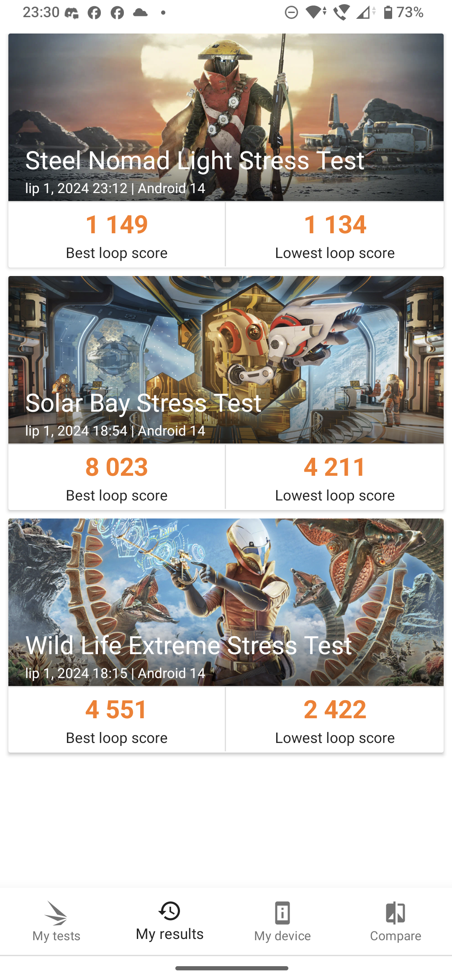Viewport: 452px width, 980px height.
Task: Tap Solar Bay best loop score 8 023
Action: click(x=117, y=467)
